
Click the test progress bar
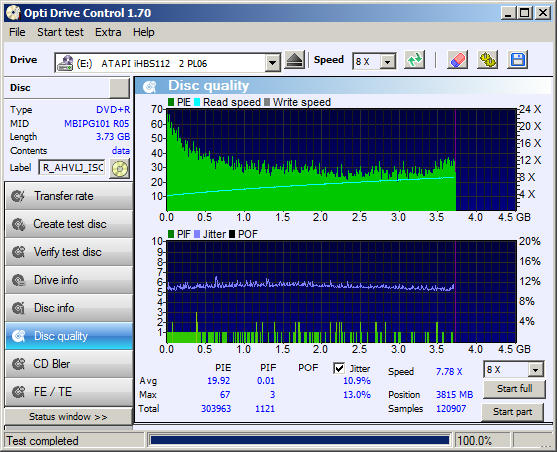299,441
